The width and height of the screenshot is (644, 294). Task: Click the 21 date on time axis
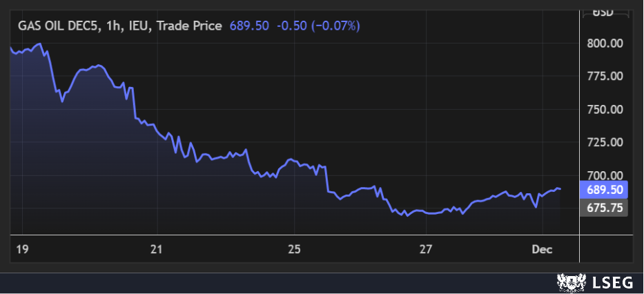pos(157,248)
